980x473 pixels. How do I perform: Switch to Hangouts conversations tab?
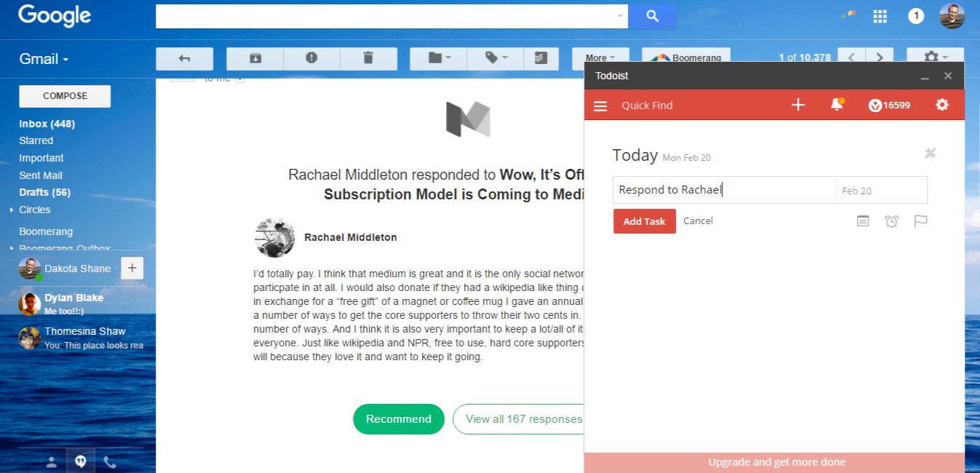81,461
